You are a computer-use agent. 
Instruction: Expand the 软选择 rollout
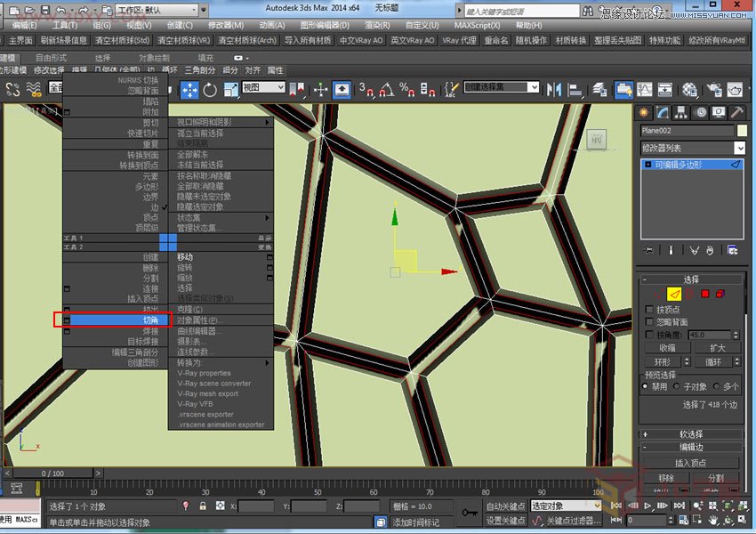point(691,434)
